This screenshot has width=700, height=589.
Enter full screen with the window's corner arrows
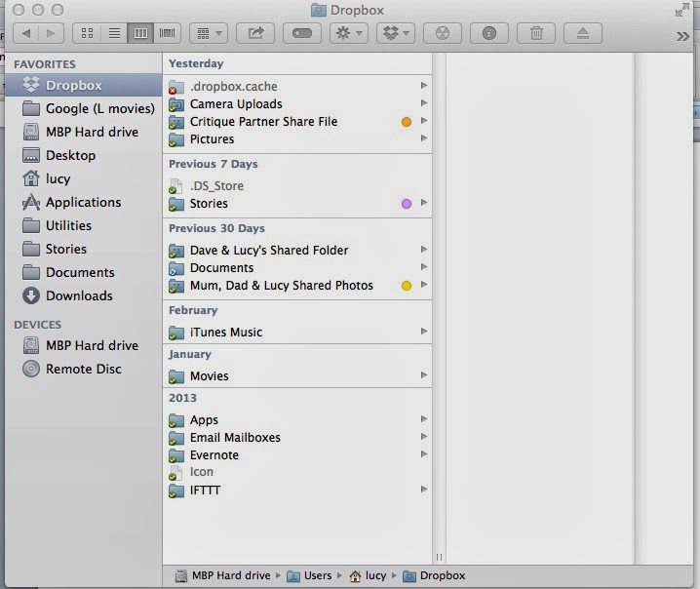pos(681,10)
